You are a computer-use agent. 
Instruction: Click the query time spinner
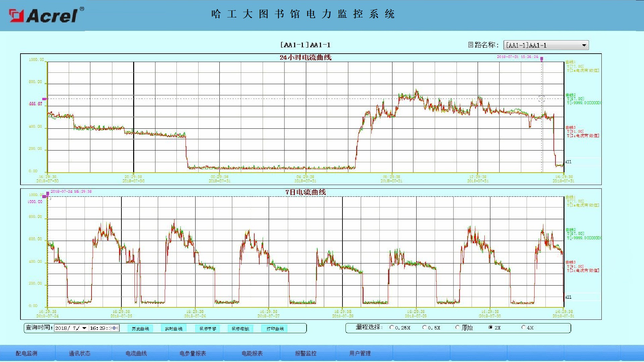pyautogui.click(x=115, y=328)
